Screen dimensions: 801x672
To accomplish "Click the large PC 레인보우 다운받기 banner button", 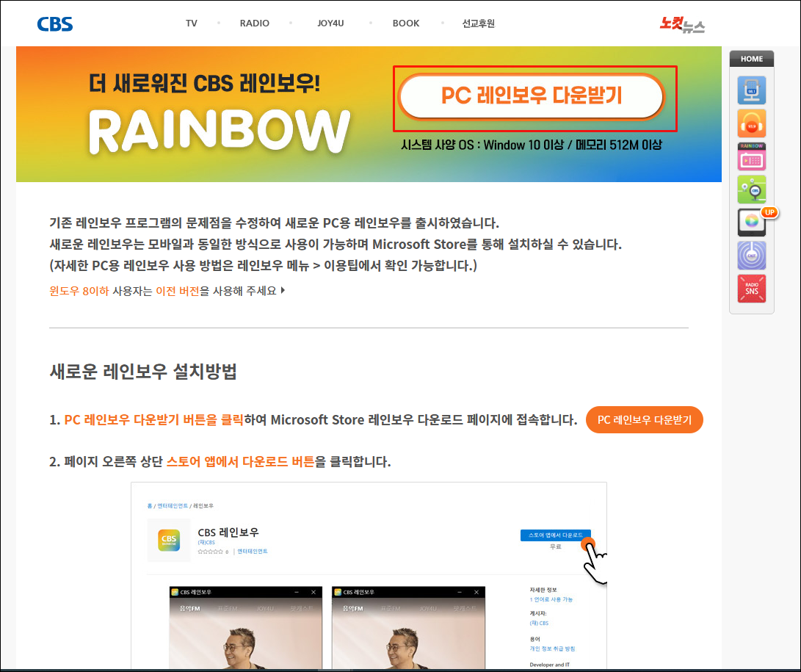I will coord(532,96).
